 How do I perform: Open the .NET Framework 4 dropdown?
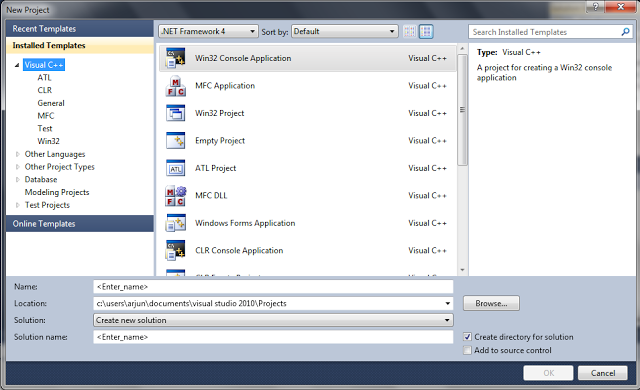tap(208, 31)
